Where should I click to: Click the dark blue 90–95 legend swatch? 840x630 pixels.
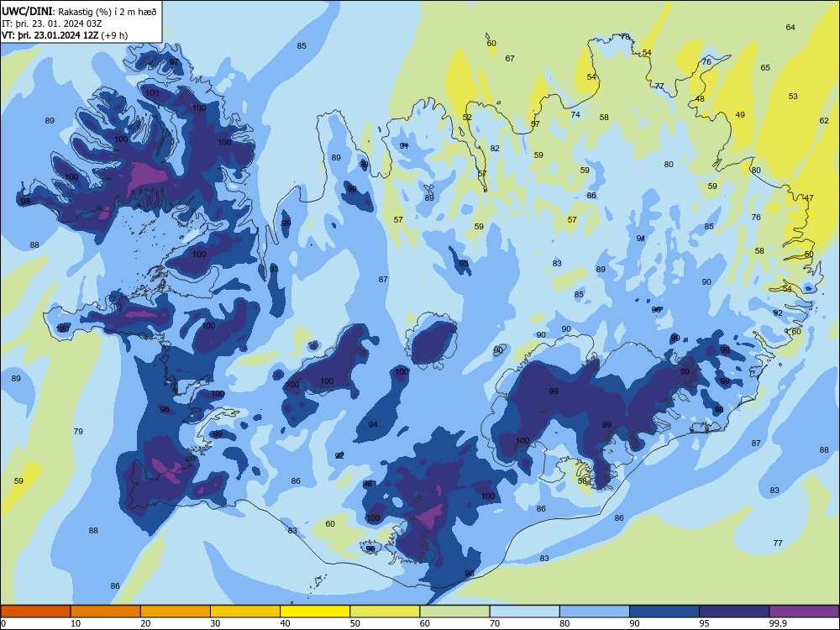pyautogui.click(x=664, y=612)
